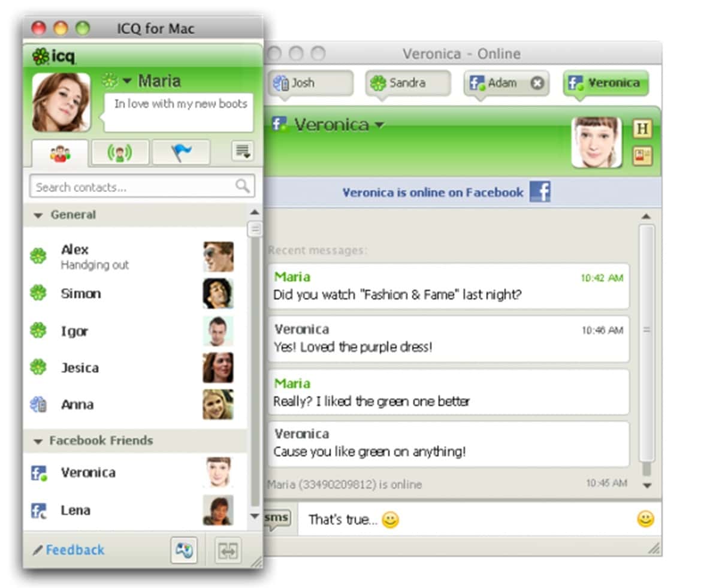719x588 pixels.
Task: Open Maria's status dropdown arrow
Action: pyautogui.click(x=127, y=81)
